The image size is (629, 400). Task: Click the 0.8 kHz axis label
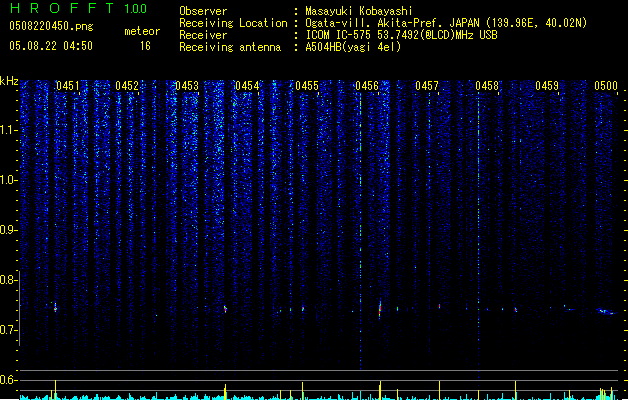click(8, 280)
